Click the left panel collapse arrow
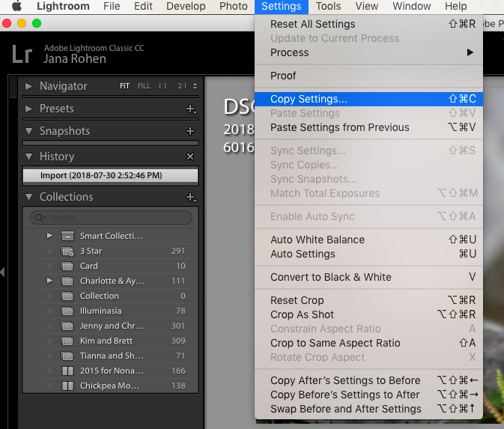 3,272
